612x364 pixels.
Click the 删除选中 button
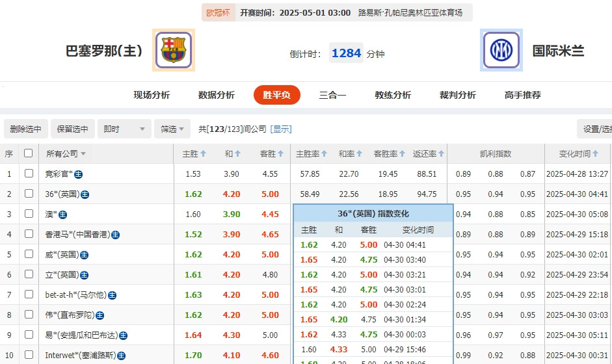pos(26,129)
